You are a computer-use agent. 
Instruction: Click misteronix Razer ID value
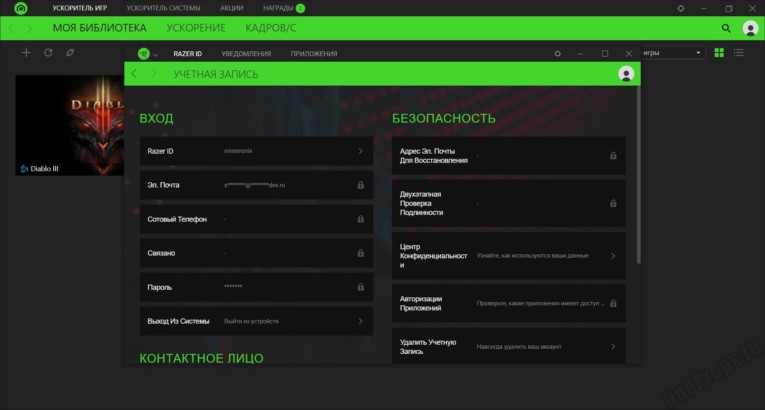(238, 151)
